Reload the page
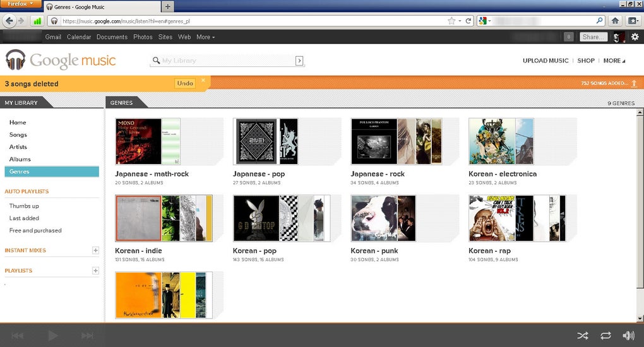Image resolution: width=644 pixels, height=347 pixels. [x=468, y=21]
